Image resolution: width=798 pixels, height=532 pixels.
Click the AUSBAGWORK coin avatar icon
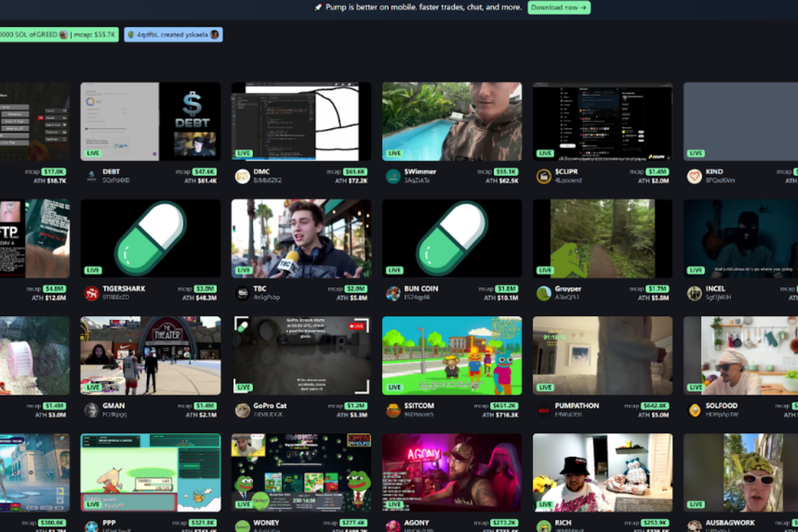pos(695,526)
